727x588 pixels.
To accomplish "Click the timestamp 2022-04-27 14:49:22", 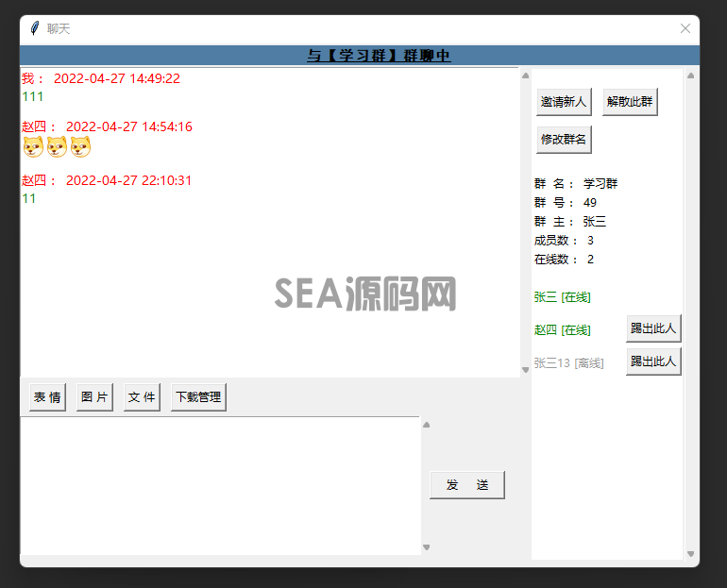I will coord(117,78).
